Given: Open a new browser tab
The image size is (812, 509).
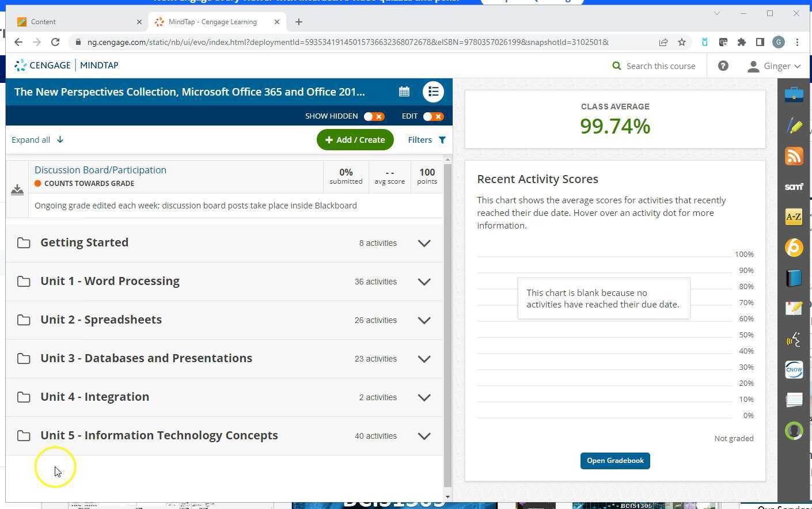Looking at the screenshot, I should (298, 22).
